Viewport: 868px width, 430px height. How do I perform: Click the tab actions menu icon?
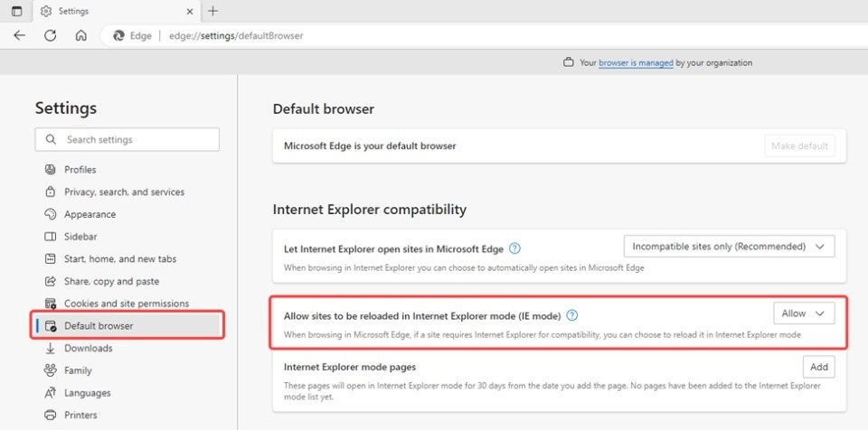(x=16, y=11)
